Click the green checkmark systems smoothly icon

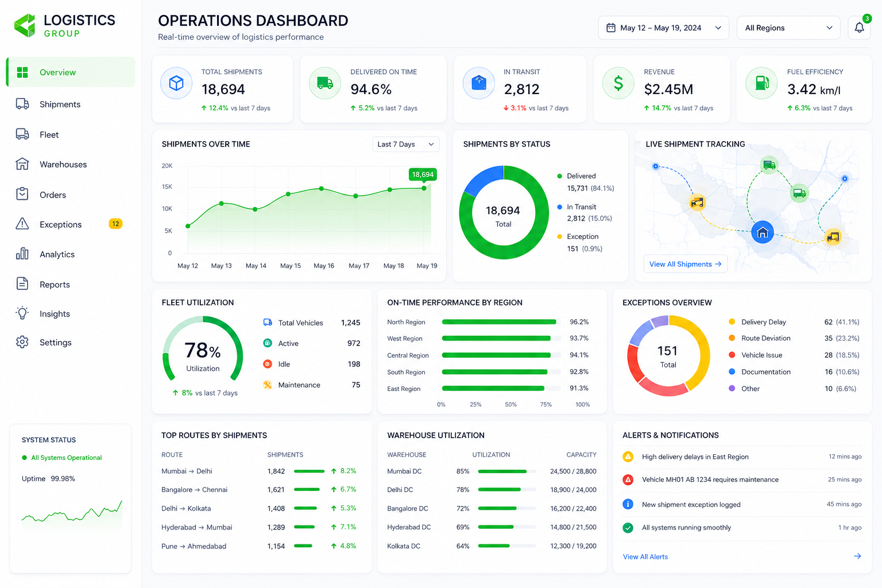click(628, 528)
